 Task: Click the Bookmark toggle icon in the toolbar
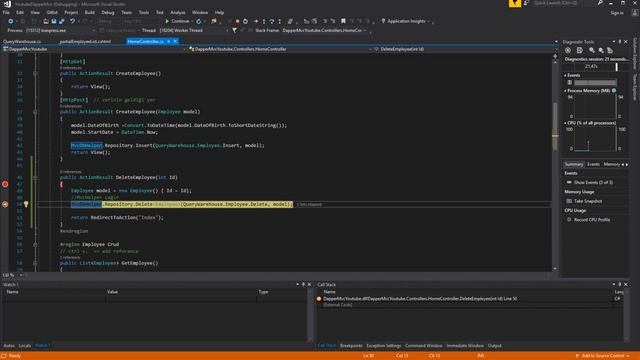click(x=343, y=21)
